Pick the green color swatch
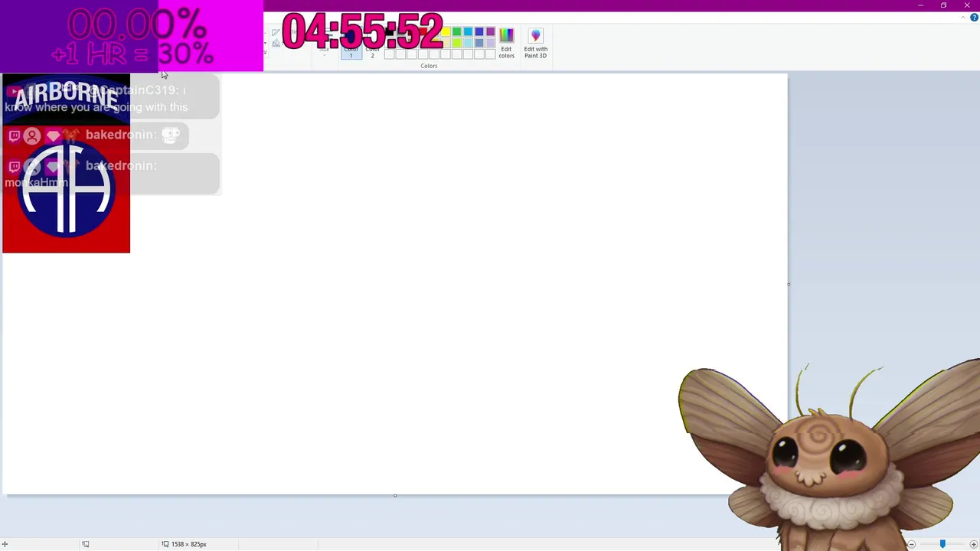Image resolution: width=980 pixels, height=551 pixels. (457, 32)
